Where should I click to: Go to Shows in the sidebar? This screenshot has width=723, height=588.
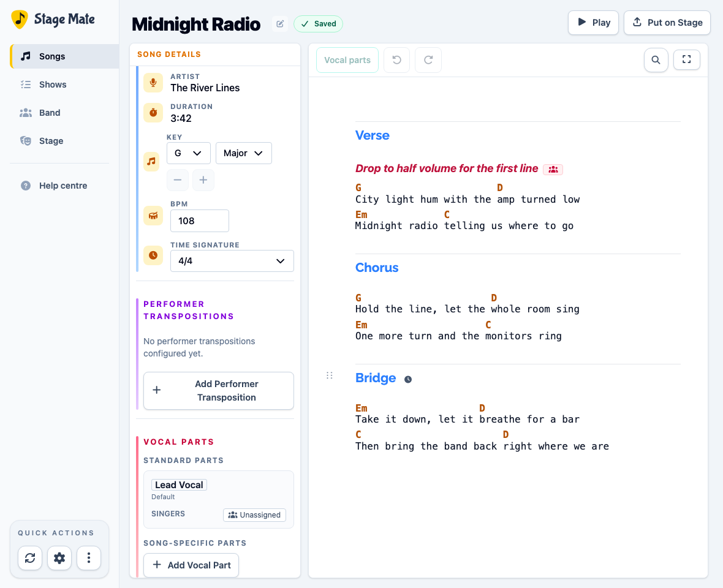tap(53, 85)
